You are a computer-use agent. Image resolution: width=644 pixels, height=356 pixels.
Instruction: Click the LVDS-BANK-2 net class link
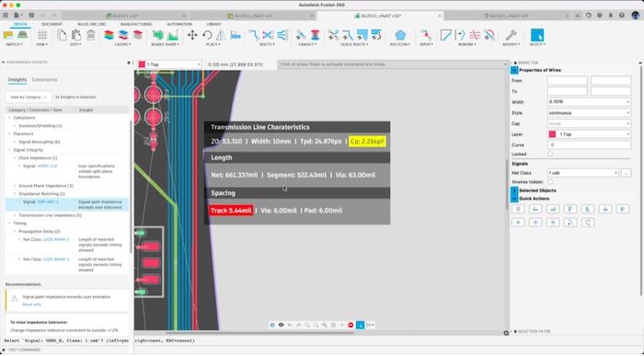tap(56, 239)
